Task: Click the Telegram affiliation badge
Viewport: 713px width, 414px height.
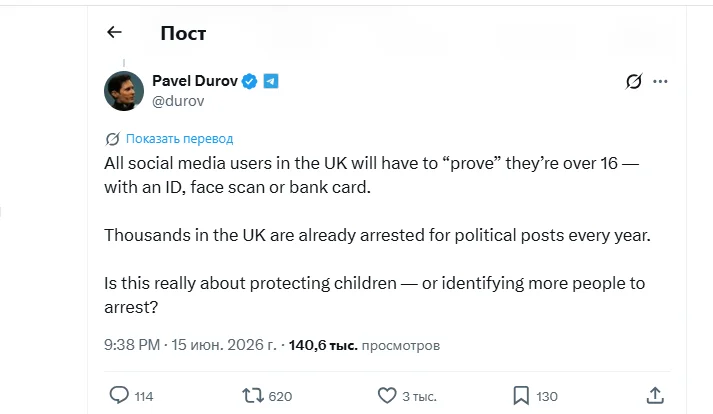Action: [271, 81]
